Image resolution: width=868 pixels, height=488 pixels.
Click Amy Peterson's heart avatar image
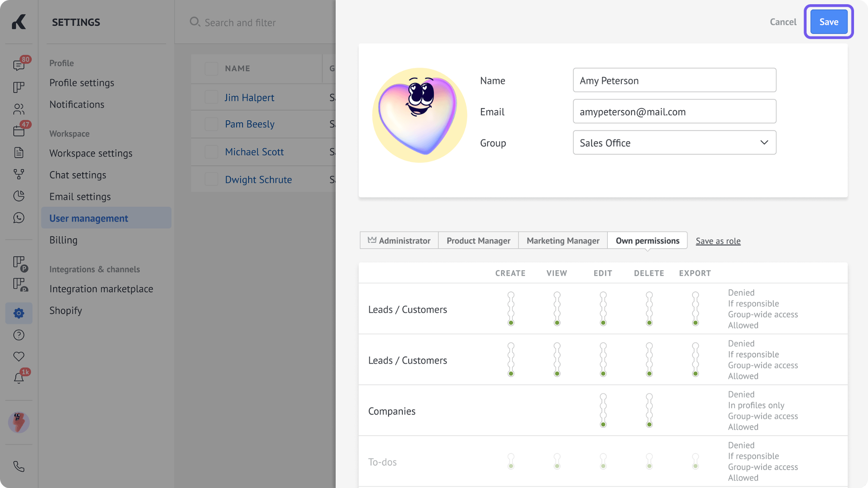coord(420,115)
